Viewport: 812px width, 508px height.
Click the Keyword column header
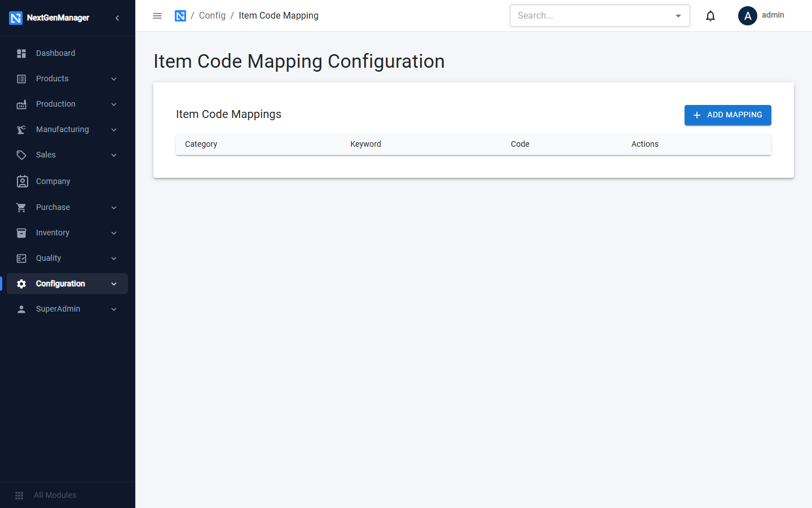(365, 144)
